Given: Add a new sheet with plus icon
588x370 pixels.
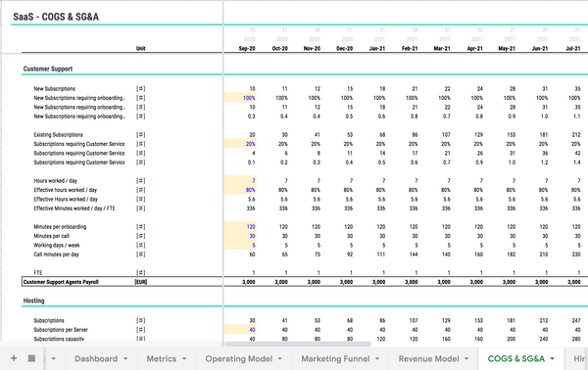Looking at the screenshot, I should [14, 358].
